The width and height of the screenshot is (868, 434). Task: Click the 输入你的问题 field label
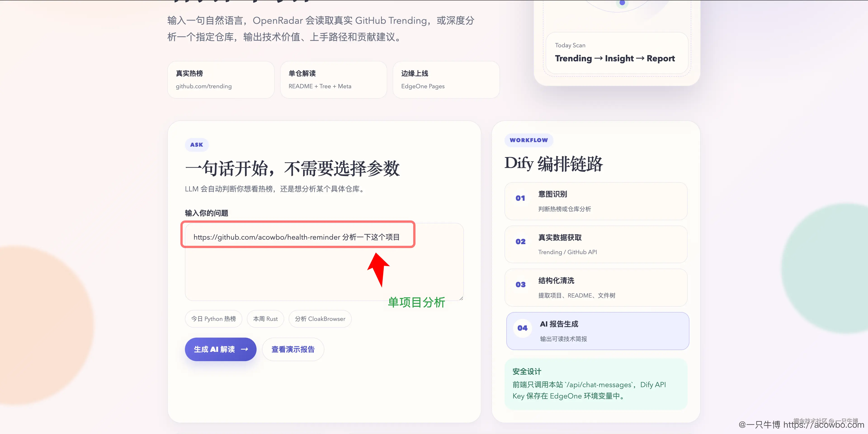(x=207, y=213)
